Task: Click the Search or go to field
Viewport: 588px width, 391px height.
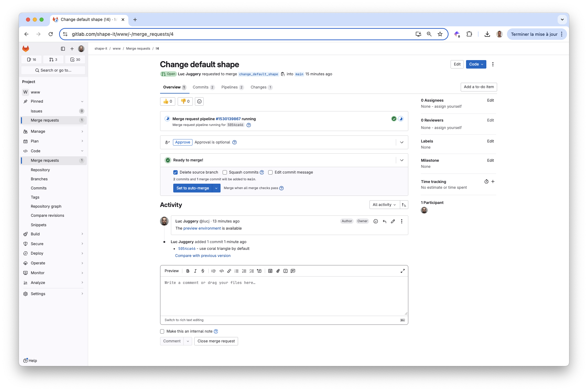Action: (x=53, y=70)
